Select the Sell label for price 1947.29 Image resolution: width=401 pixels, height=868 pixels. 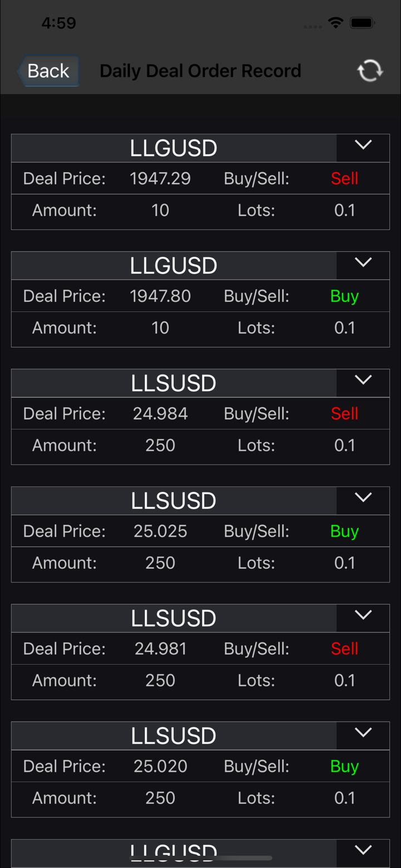tap(344, 179)
